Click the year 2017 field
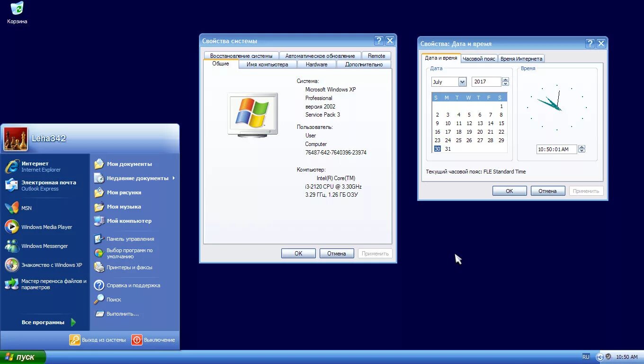This screenshot has height=364, width=644. click(x=486, y=82)
